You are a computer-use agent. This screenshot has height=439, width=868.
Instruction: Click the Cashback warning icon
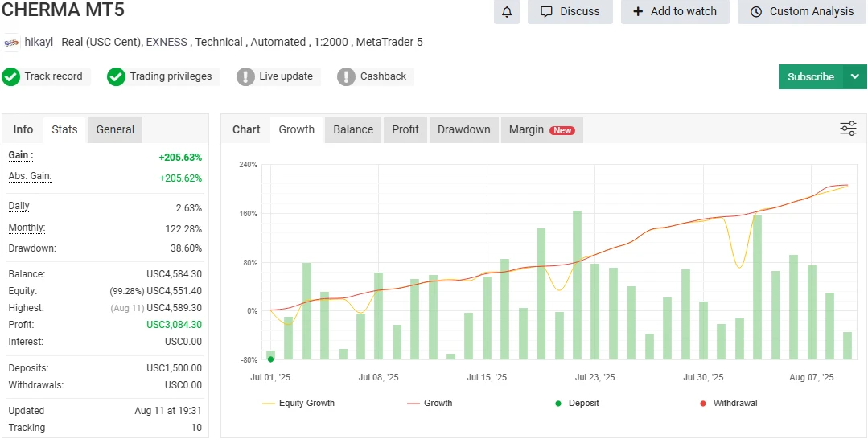tap(346, 76)
